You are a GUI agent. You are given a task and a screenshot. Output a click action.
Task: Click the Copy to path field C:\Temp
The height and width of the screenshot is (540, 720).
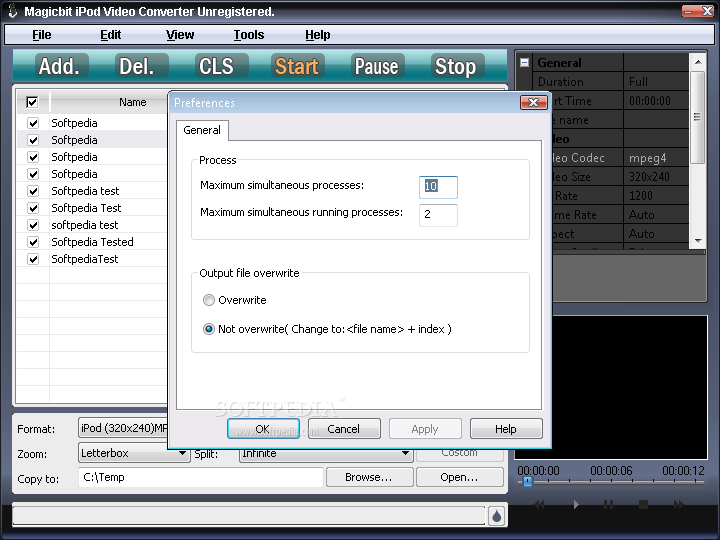coord(201,478)
